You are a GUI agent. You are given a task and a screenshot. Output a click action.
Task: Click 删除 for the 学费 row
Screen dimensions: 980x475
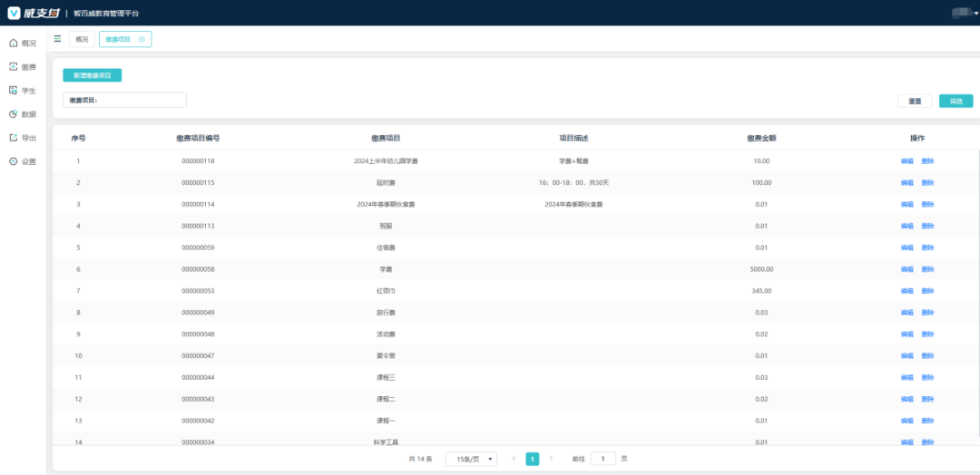[x=927, y=269]
